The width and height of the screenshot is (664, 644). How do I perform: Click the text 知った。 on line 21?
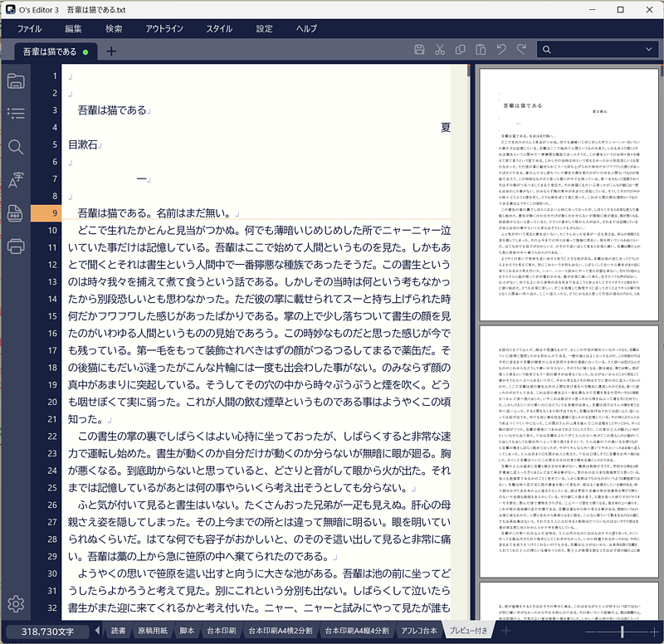pyautogui.click(x=85, y=419)
